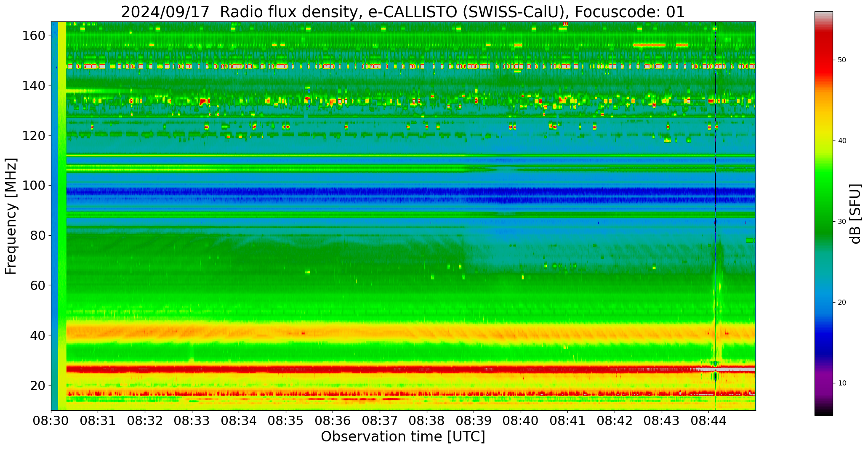Click the 08:34 time tick label
The width and height of the screenshot is (868, 449).
[239, 420]
